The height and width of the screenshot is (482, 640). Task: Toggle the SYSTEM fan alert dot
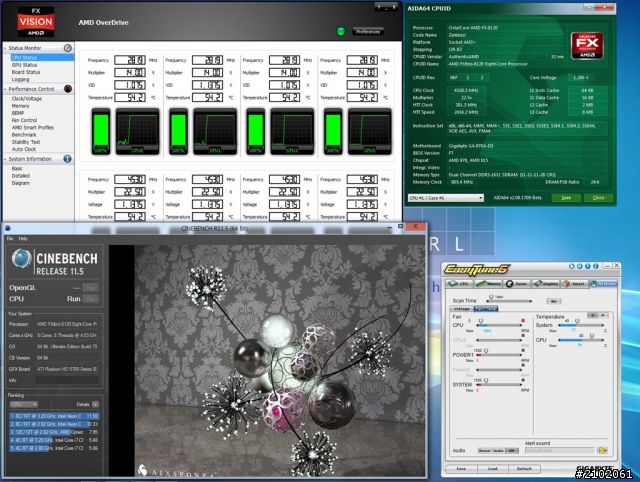tap(523, 380)
